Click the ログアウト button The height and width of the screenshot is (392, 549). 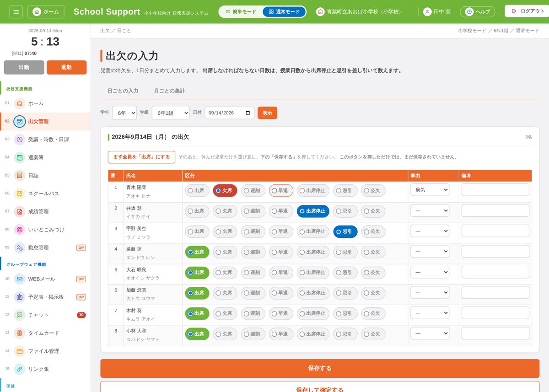tap(527, 11)
